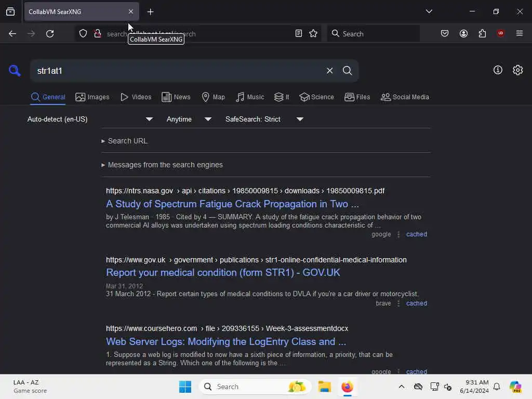Open cached link for the GOV.UK result
This screenshot has width=532, height=399.
417,303
